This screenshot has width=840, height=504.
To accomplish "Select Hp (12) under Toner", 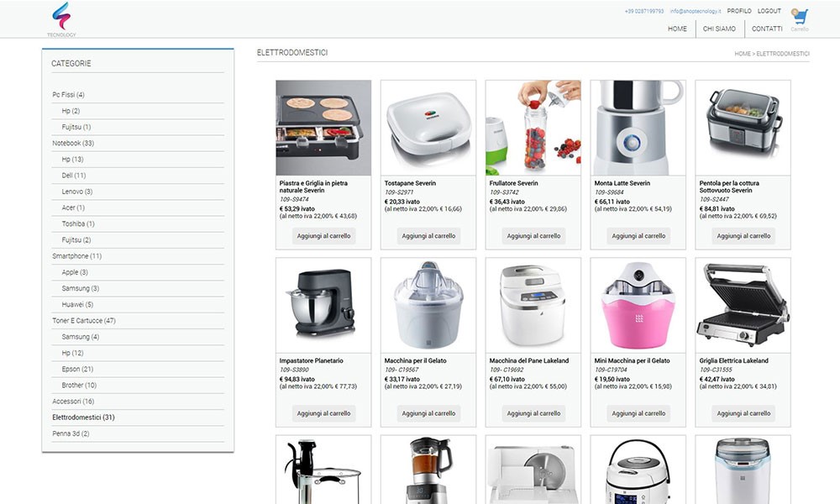I will (x=72, y=353).
